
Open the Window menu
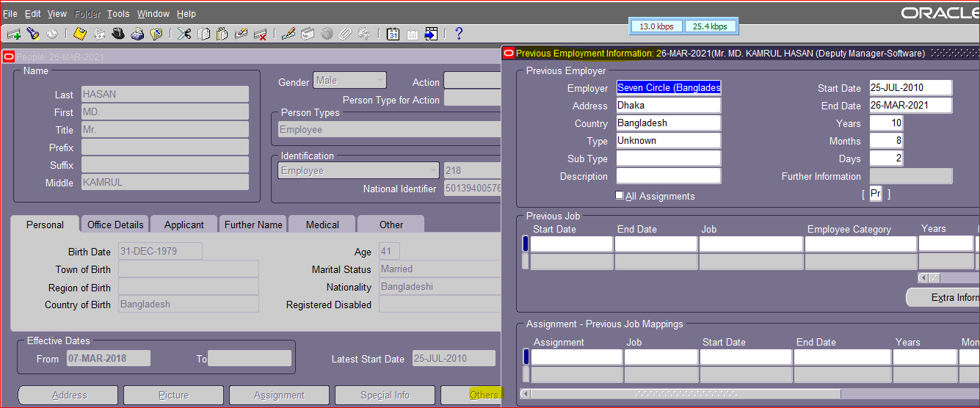[153, 14]
